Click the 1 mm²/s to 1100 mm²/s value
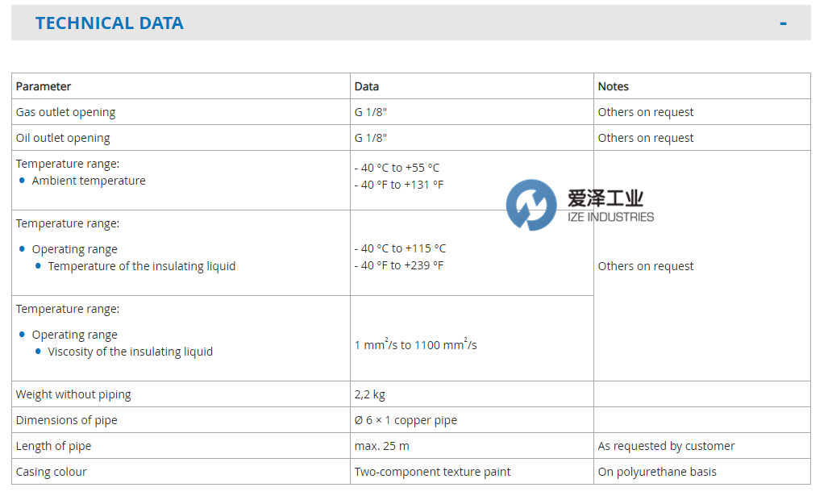 [x=416, y=345]
